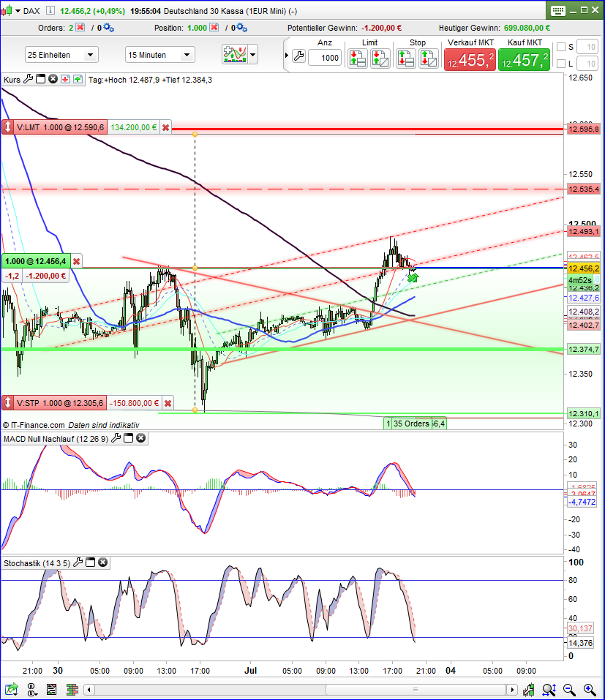Click the 12.595,8 red price axis label
The image size is (605, 700).
click(x=584, y=129)
